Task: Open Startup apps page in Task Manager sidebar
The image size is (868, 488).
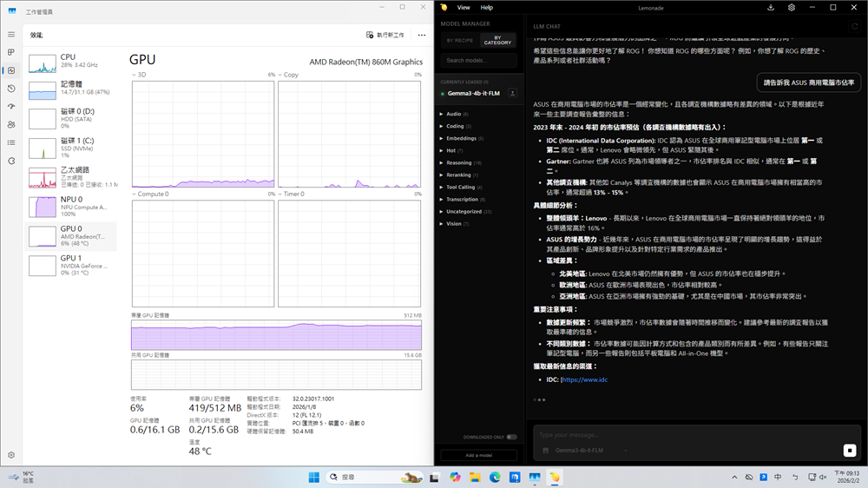Action: coord(11,107)
